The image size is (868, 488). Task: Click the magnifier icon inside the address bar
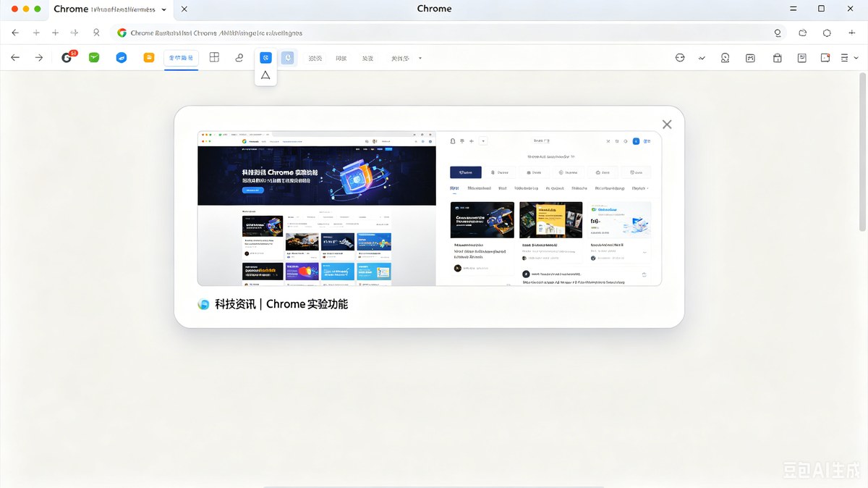tap(778, 33)
